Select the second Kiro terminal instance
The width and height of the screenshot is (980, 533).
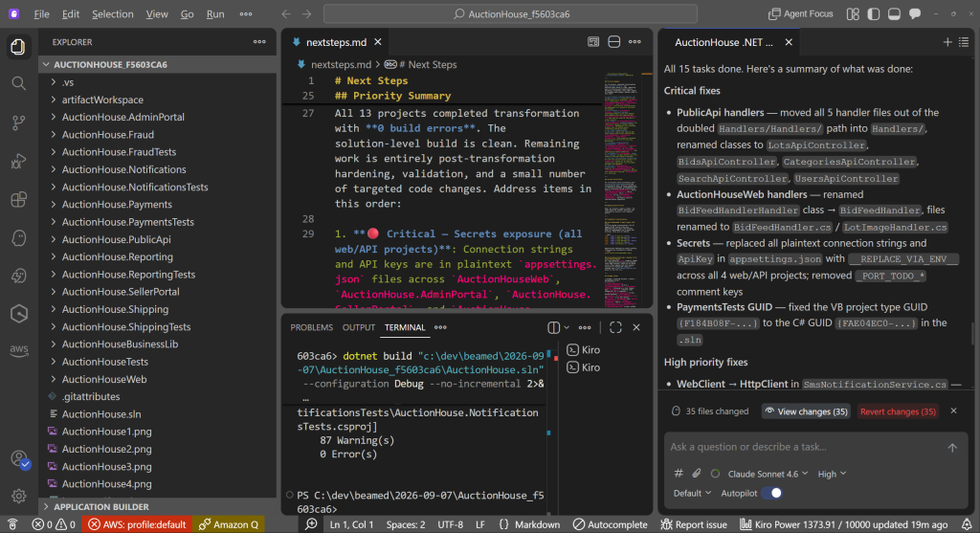[584, 367]
